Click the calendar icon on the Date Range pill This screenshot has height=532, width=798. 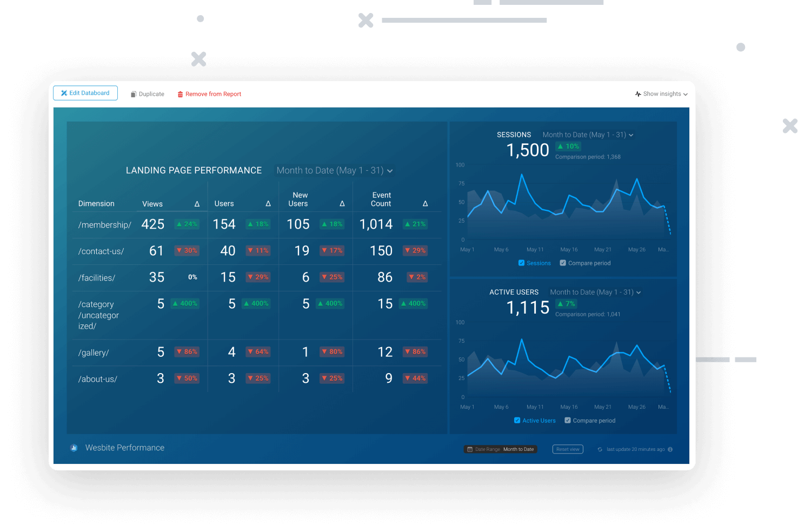click(471, 449)
